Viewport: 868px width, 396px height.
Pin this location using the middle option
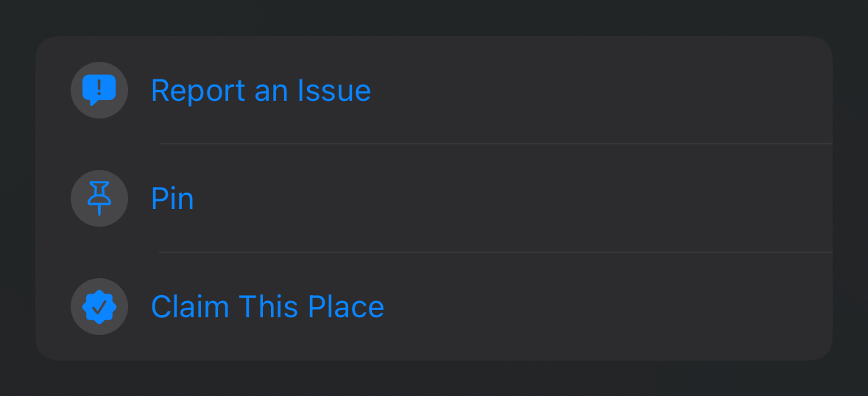(x=434, y=198)
